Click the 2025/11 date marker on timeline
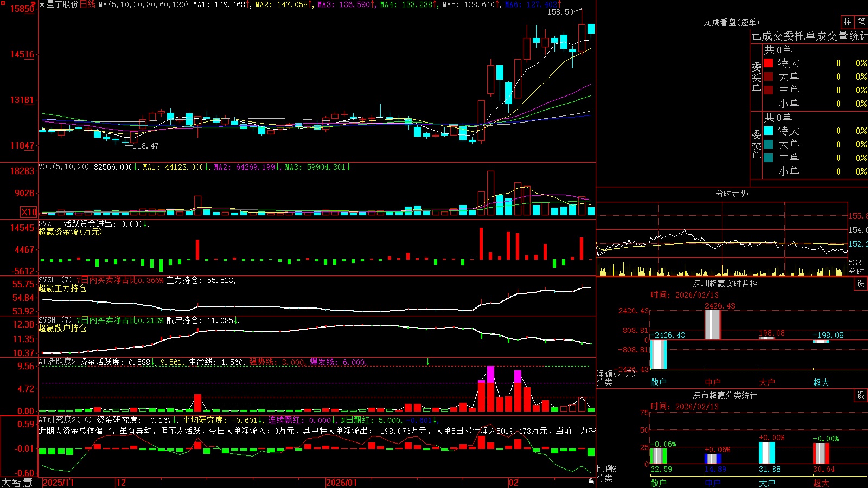868x488 pixels. [x=58, y=483]
